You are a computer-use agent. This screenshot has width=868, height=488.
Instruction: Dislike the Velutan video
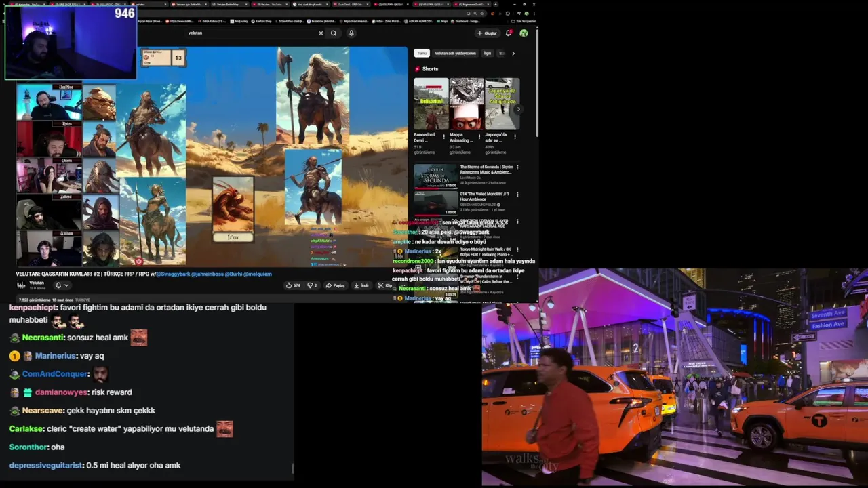(x=312, y=285)
